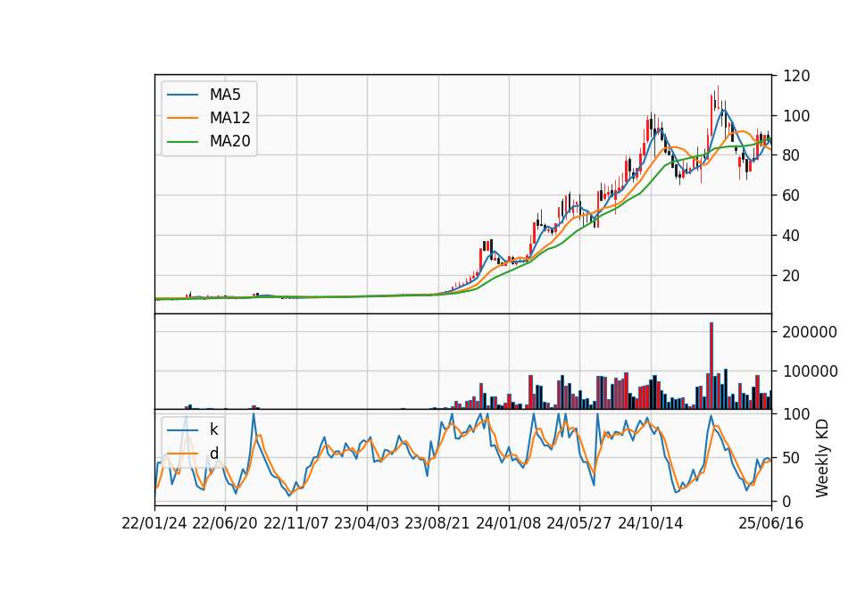The height and width of the screenshot is (616, 857).
Task: Click the 20 price axis label
Action: coord(792,276)
